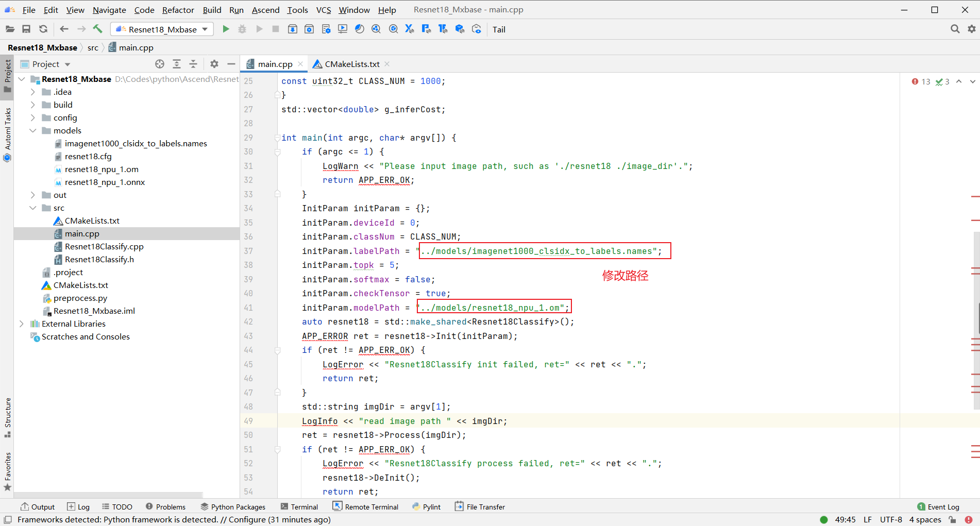Toggle the Structure side tool window
The image size is (980, 526).
point(7,417)
